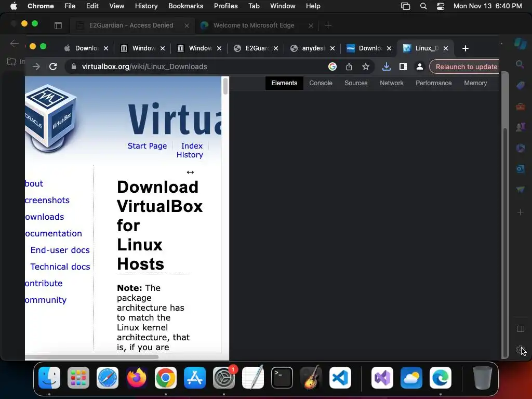This screenshot has height=399, width=532.
Task: Switch to Welcome to Microsoft Edge tab
Action: (x=254, y=25)
